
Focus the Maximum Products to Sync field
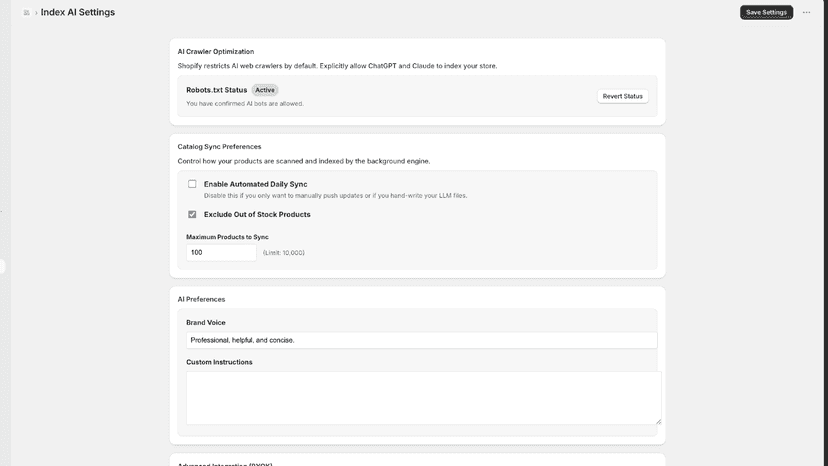tap(221, 253)
